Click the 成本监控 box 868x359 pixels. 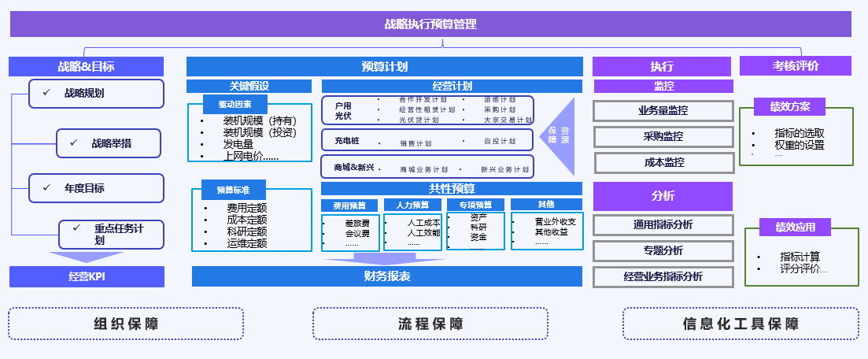tap(664, 162)
